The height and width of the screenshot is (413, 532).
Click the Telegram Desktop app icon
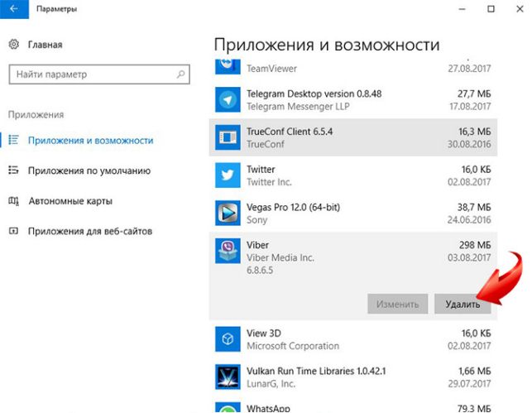pyautogui.click(x=228, y=99)
